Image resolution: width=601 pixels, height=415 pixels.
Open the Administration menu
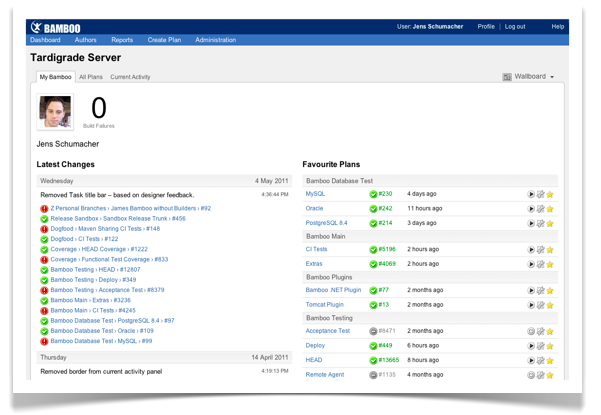(215, 40)
